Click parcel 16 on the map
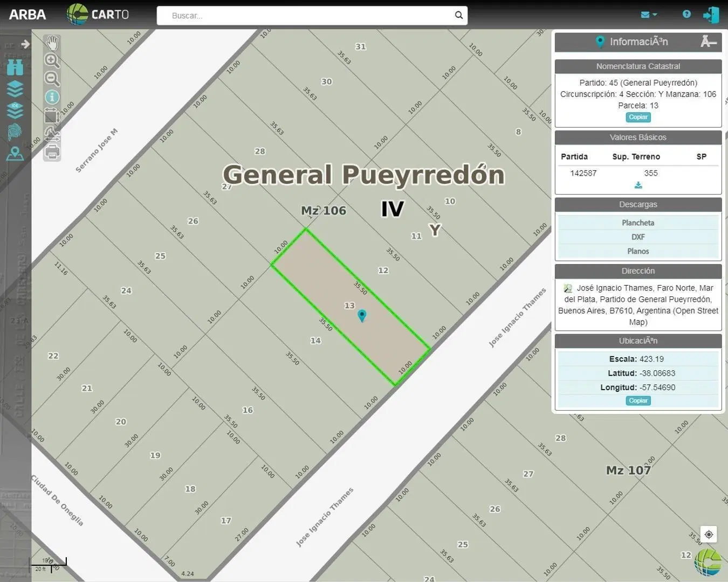Viewport: 728px width, 582px height. 248,410
